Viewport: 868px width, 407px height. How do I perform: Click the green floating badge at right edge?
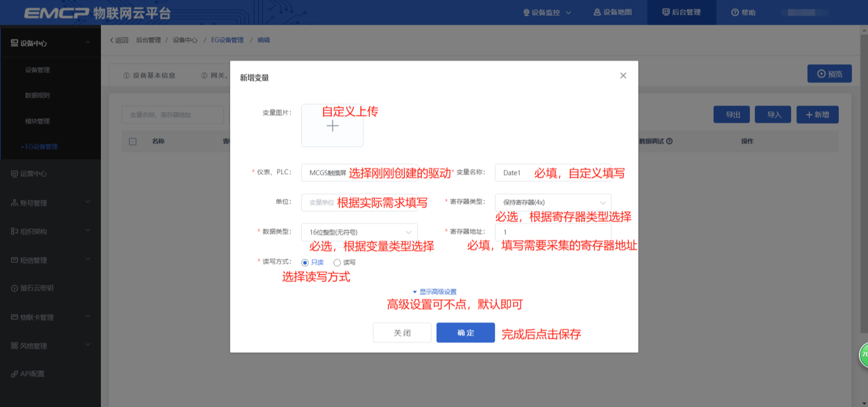pos(863,355)
